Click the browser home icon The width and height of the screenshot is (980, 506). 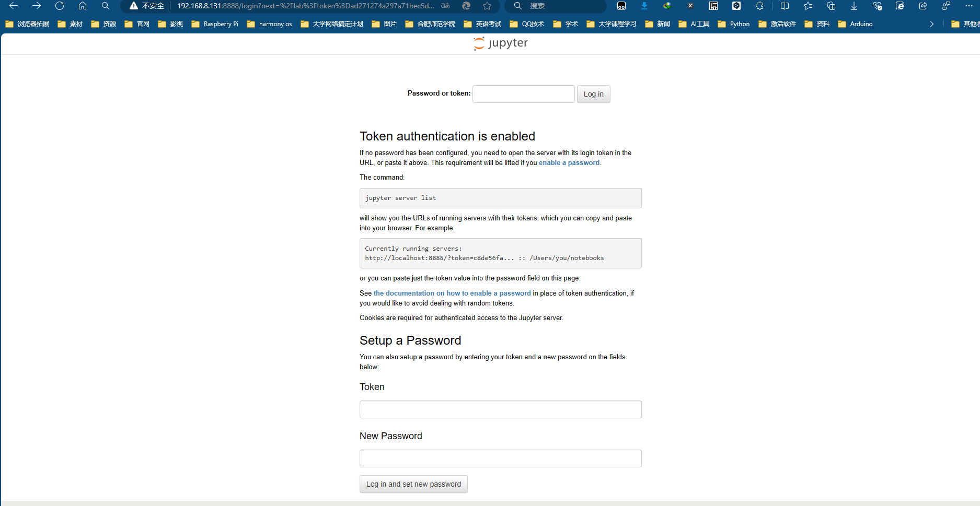[82, 6]
